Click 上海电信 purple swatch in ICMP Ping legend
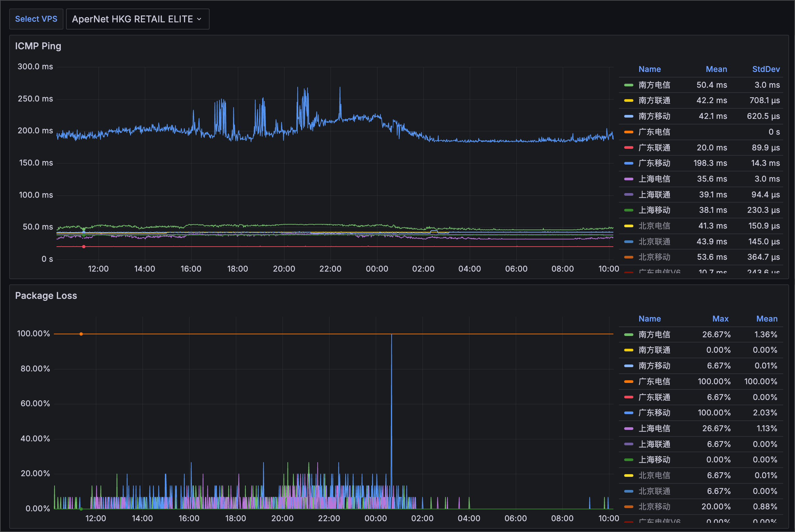 [x=628, y=179]
